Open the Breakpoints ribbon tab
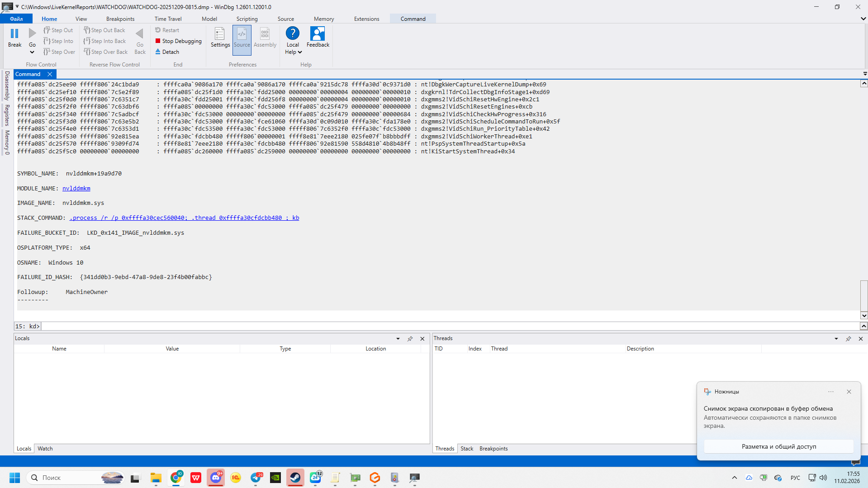 pyautogui.click(x=120, y=19)
